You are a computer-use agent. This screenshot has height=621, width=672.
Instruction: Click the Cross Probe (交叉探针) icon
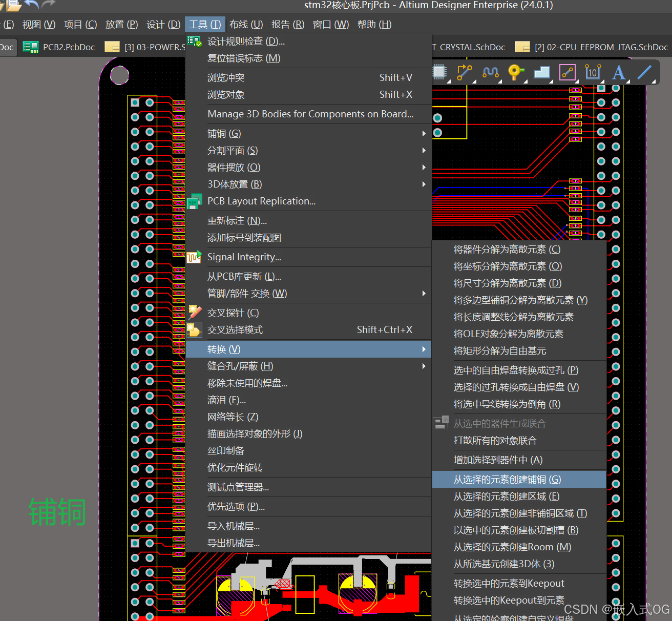194,313
